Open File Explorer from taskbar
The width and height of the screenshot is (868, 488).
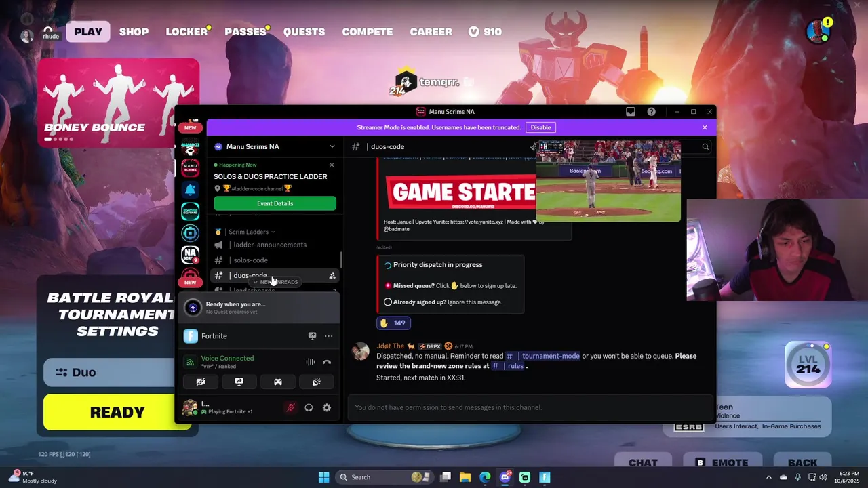465,477
